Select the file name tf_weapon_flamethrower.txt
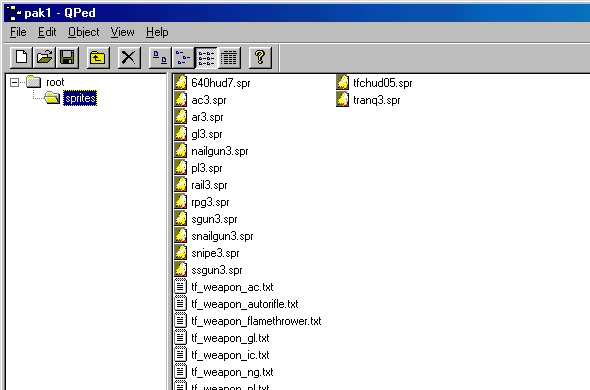The image size is (590, 390). [256, 321]
